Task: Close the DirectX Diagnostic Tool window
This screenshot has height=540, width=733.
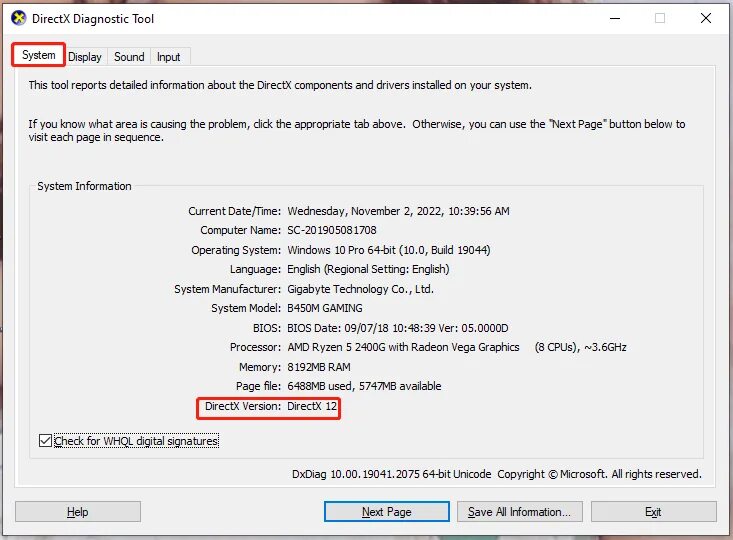Action: tap(706, 18)
